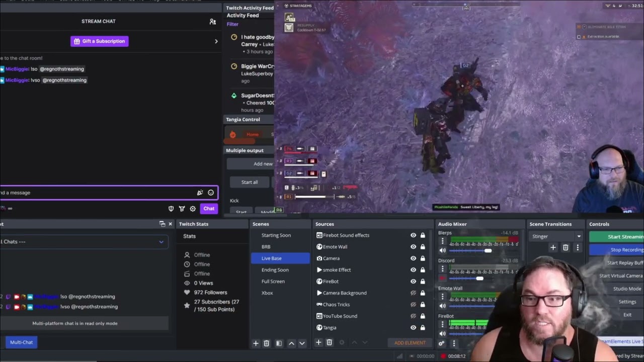Open the moderator shield icon
Viewport: 644px width, 362px height.
coord(171,209)
